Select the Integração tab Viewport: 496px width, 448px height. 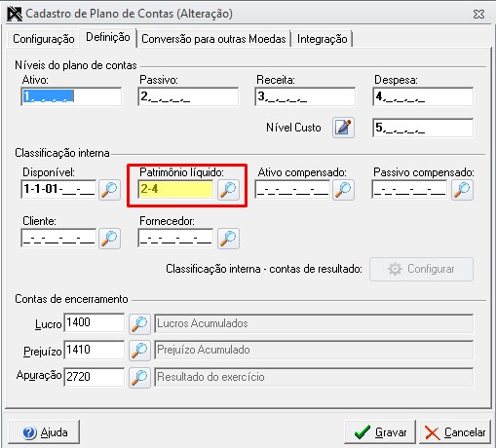click(322, 39)
